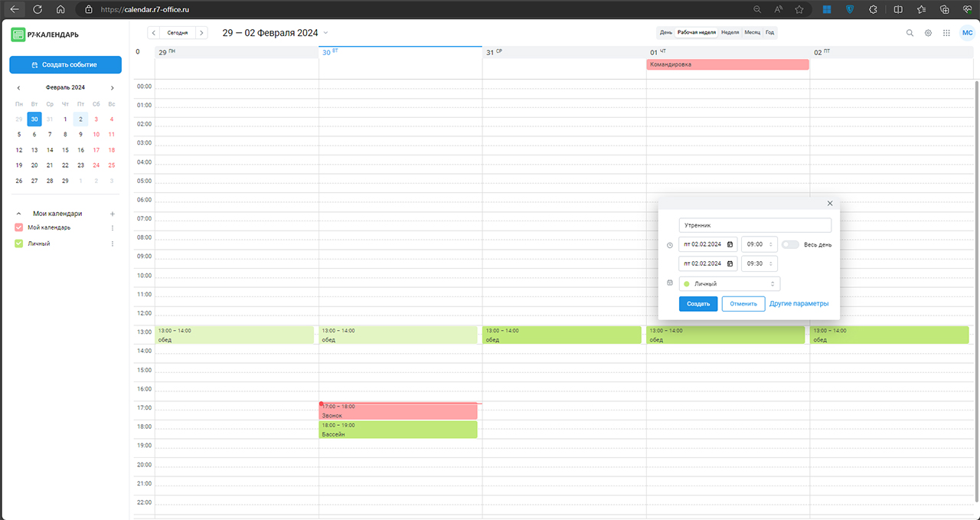Open options menu for Личный calendar
This screenshot has height=520, width=980.
(113, 244)
